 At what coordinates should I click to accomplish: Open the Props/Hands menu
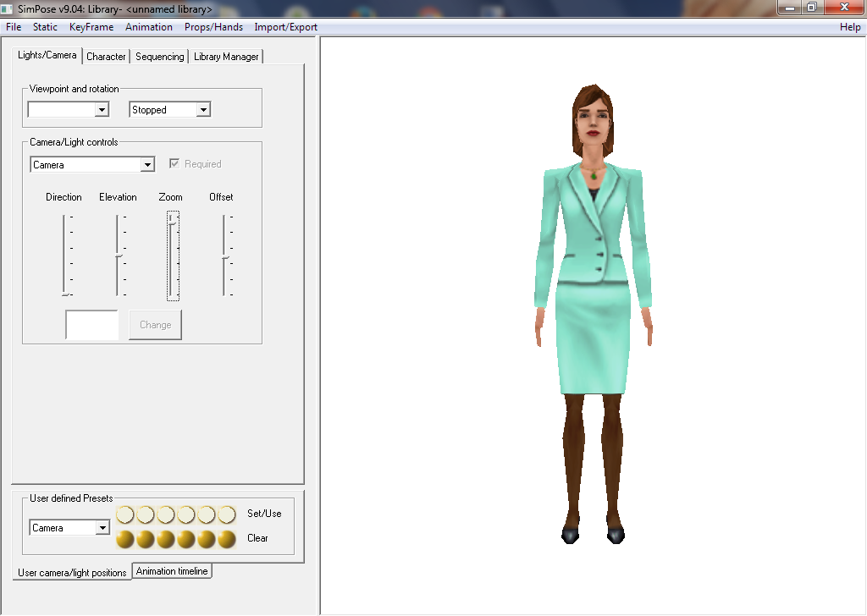(x=213, y=27)
